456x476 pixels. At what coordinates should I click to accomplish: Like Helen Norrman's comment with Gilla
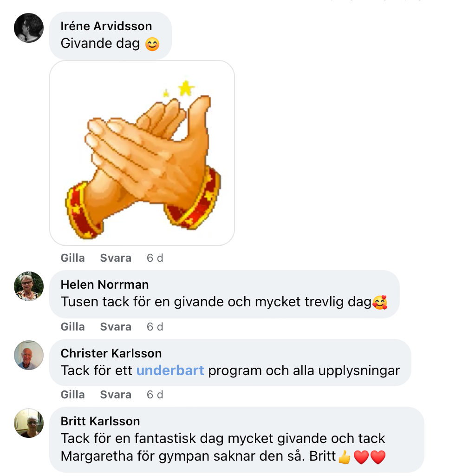tap(72, 327)
